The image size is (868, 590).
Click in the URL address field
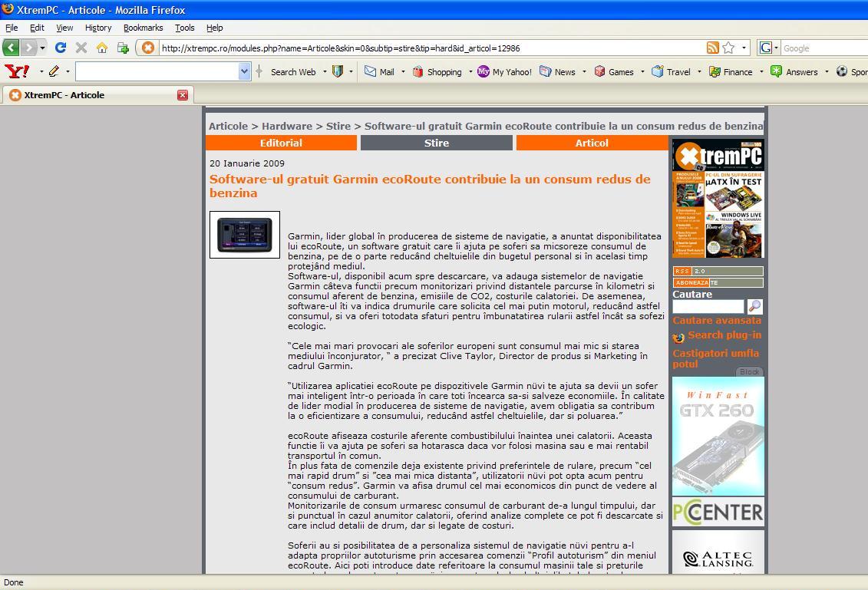tap(432, 48)
